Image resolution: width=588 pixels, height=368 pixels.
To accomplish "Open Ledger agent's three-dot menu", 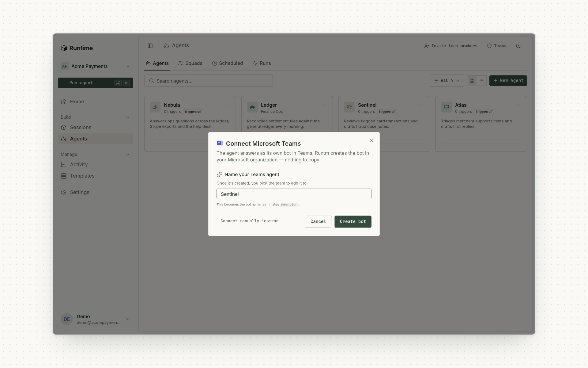I will pyautogui.click(x=324, y=105).
